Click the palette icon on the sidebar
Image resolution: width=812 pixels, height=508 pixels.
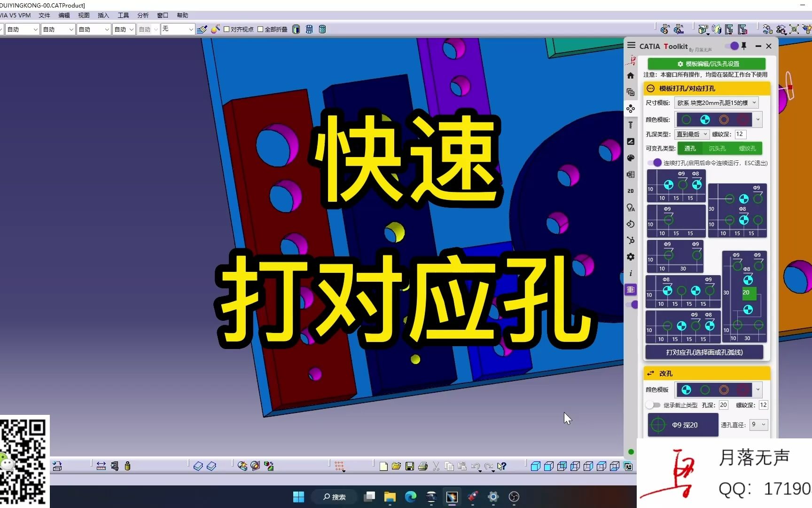[x=631, y=158]
